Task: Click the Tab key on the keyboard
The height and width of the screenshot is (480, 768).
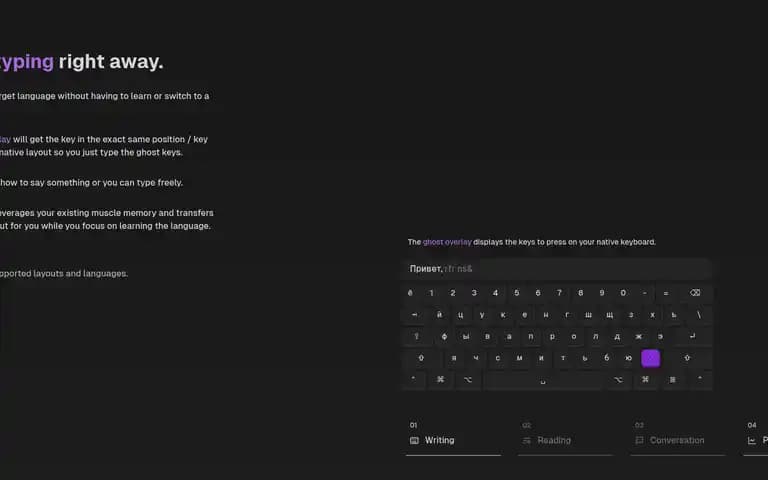Action: (415, 315)
